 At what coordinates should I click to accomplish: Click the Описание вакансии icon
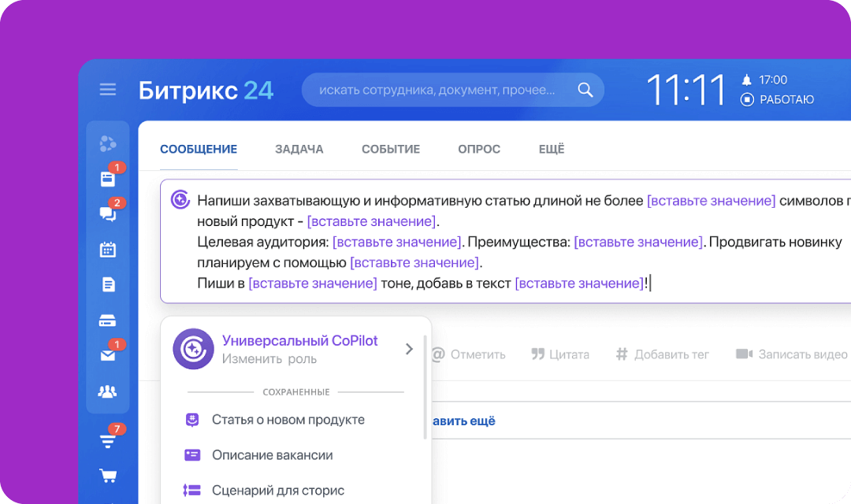192,454
